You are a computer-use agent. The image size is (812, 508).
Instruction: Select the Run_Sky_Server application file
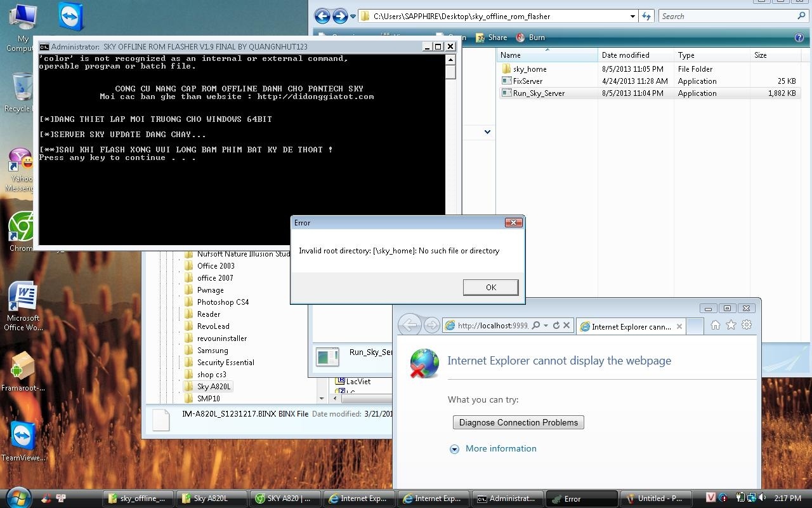(x=539, y=93)
